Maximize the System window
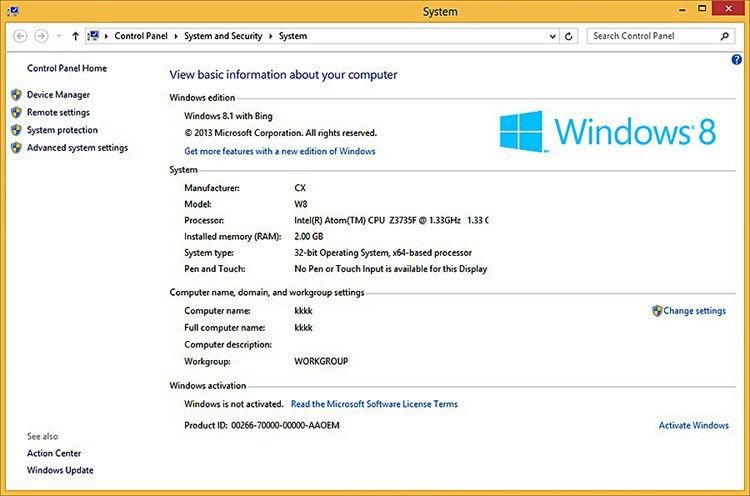750x496 pixels. tap(702, 9)
